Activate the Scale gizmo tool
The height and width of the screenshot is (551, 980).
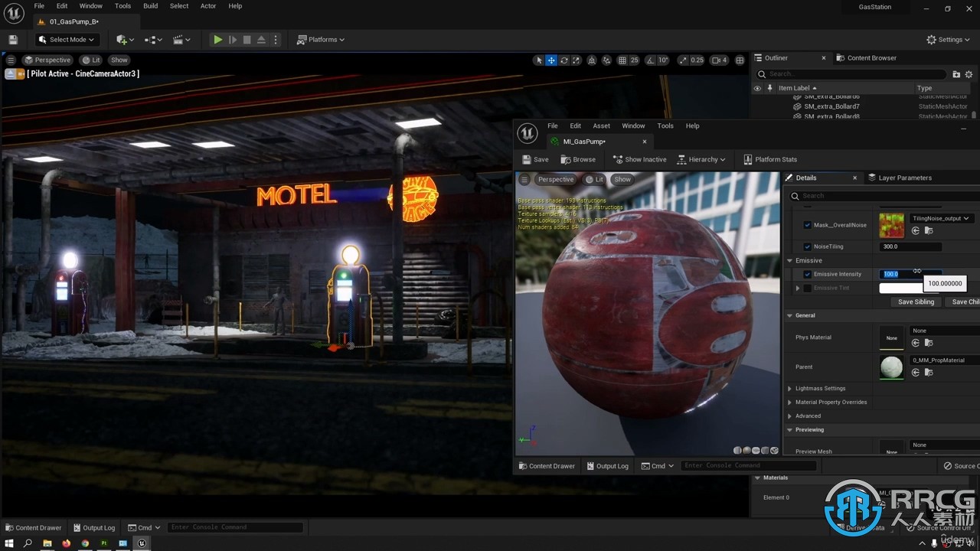[577, 60]
